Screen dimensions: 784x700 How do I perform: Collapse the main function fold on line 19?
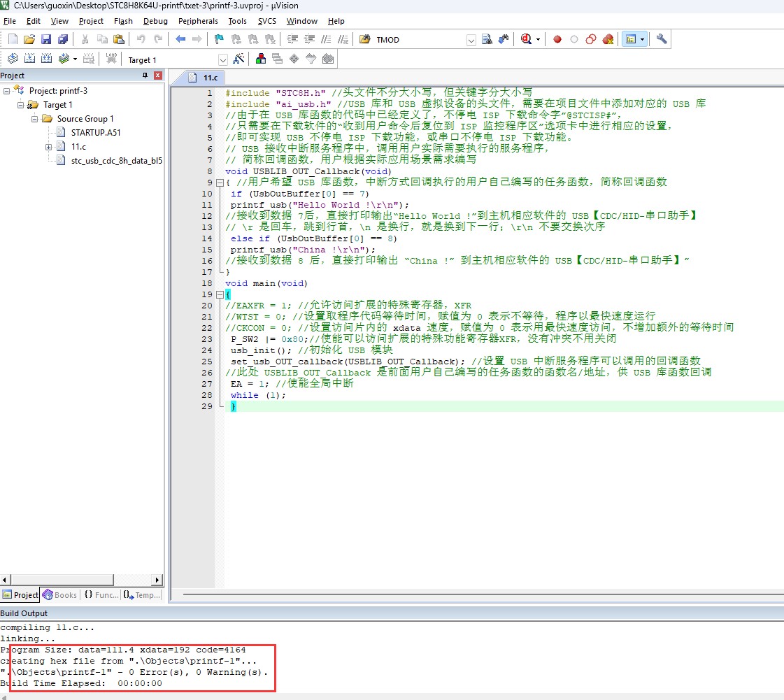pyautogui.click(x=220, y=294)
